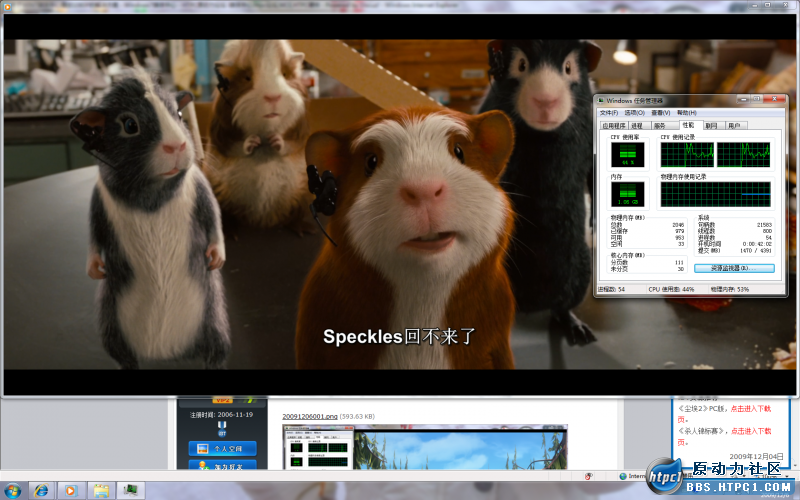This screenshot has height=500, width=800.
Task: Click the 资源监视器 button
Action: 734,268
